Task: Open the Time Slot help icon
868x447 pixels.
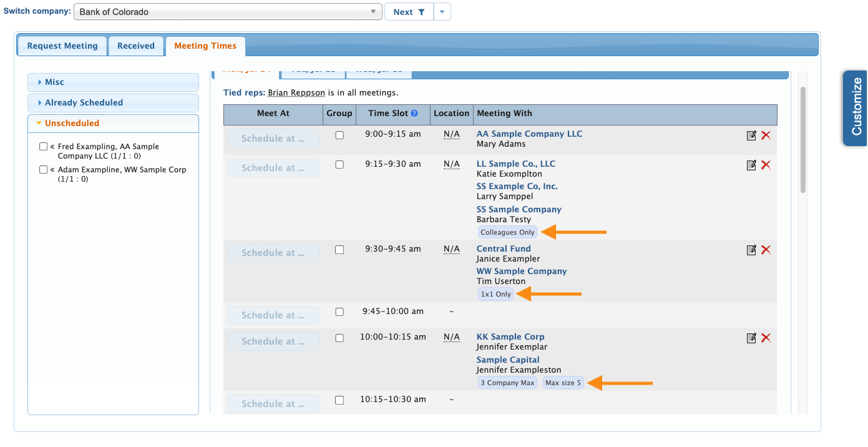Action: click(414, 114)
